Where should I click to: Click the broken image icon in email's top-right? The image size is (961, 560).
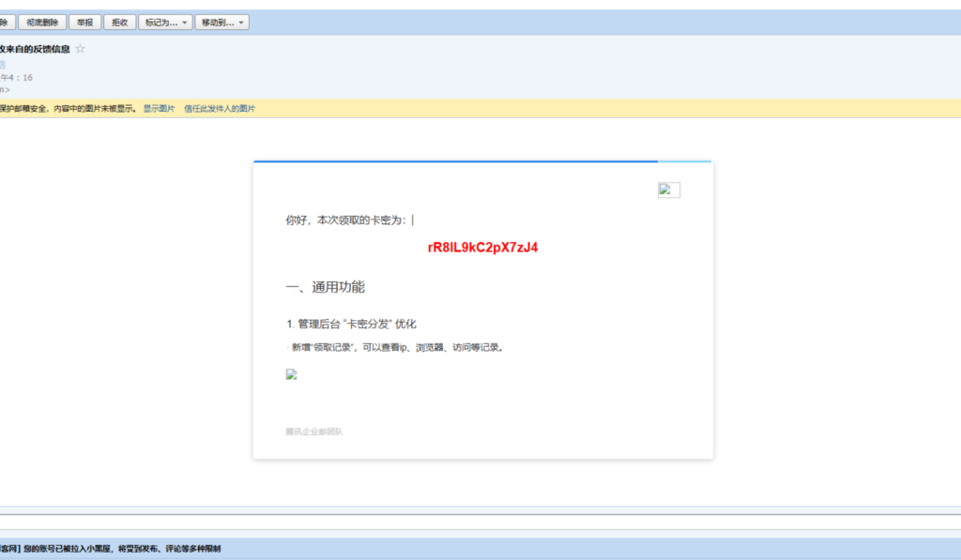coord(668,189)
